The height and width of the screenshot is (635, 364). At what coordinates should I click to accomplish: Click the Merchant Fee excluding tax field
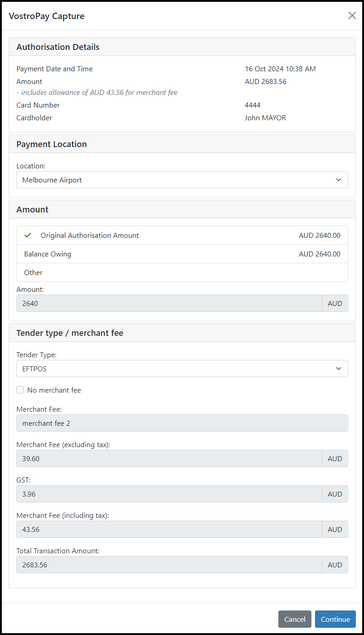[x=169, y=458]
